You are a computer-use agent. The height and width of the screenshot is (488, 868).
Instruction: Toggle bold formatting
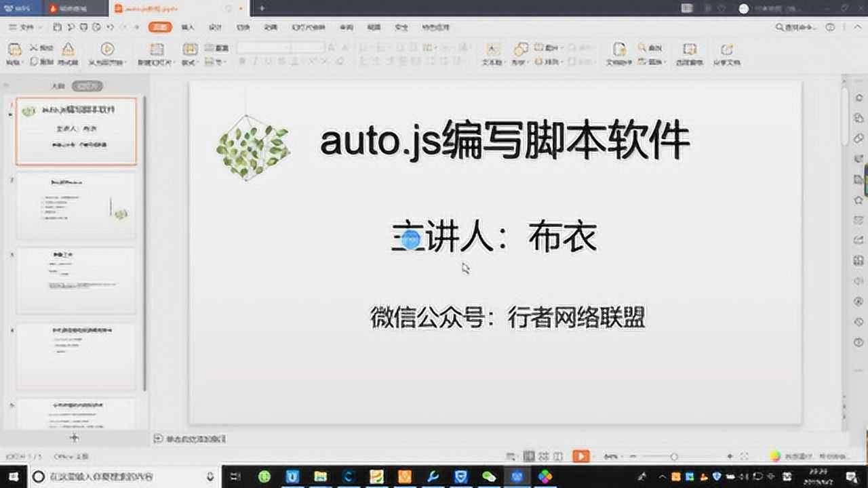pyautogui.click(x=242, y=62)
